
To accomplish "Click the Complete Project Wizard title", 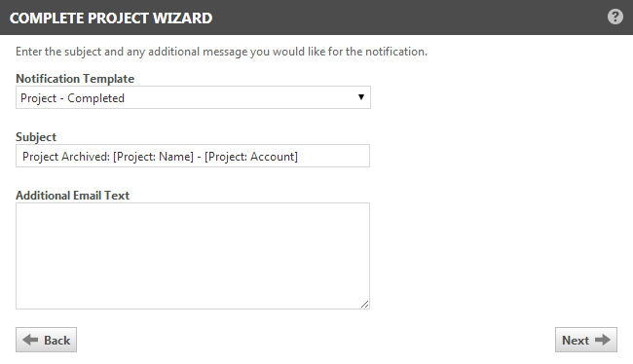I will tap(111, 18).
